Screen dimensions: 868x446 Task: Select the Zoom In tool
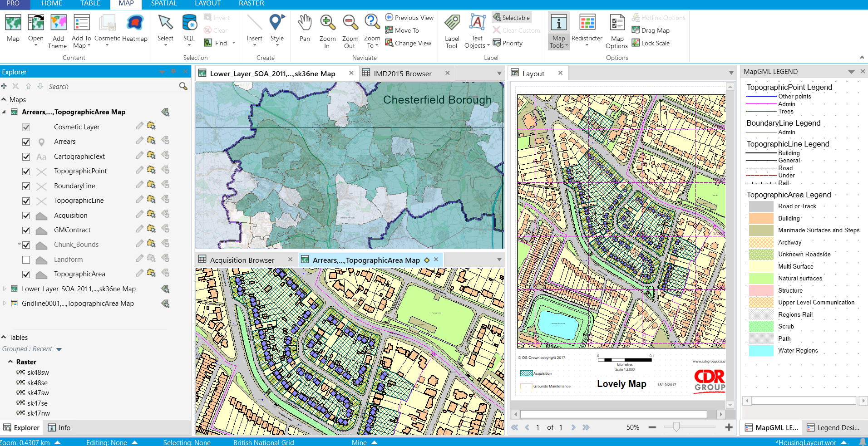327,31
